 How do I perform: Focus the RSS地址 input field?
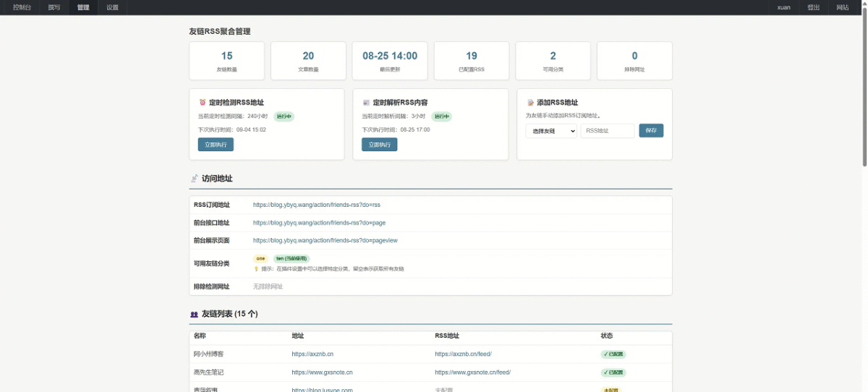(x=608, y=131)
